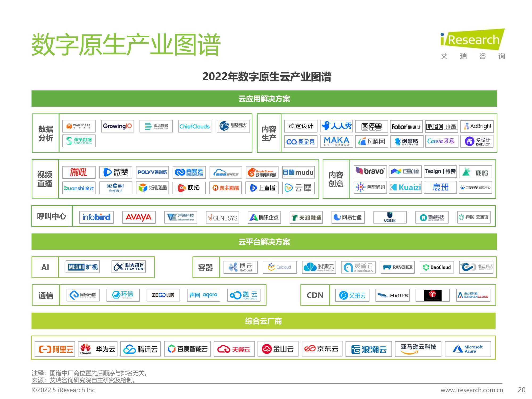
Task: Select the 通信 category label
Action: tap(46, 295)
